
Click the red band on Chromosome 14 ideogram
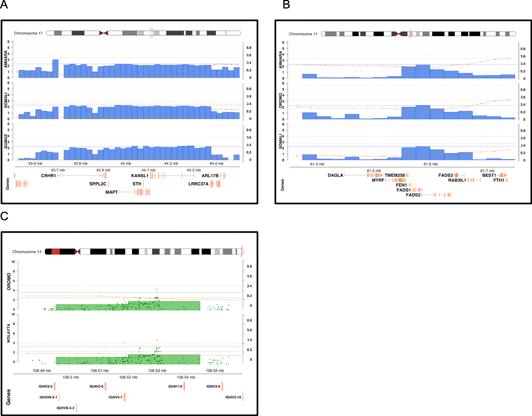tap(55, 252)
